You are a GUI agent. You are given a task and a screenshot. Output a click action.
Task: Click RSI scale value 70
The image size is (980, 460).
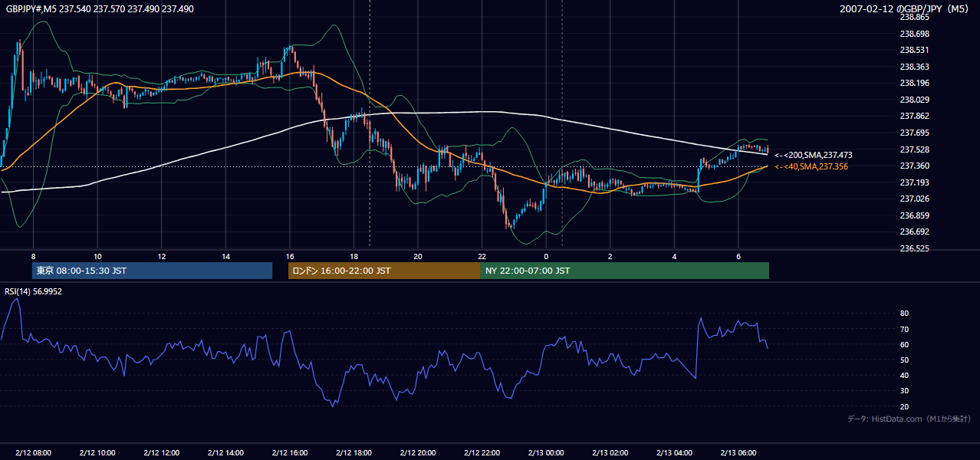click(905, 329)
